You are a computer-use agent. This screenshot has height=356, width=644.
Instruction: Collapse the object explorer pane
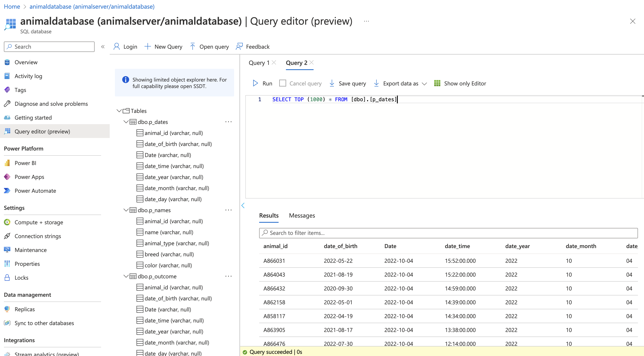243,205
